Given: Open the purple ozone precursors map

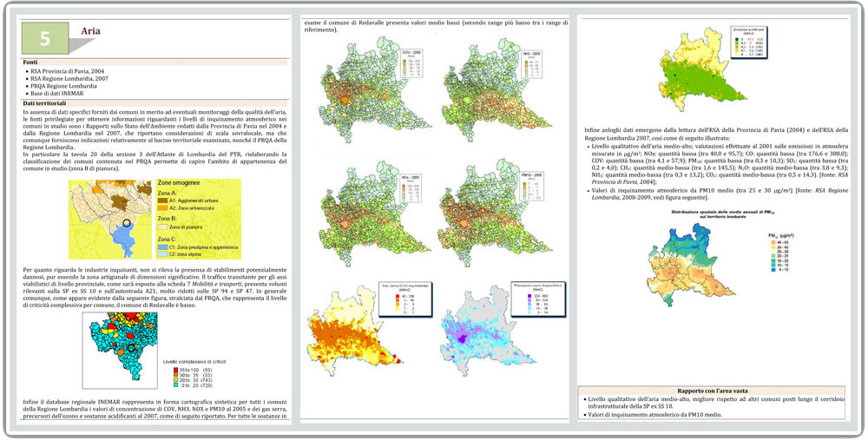Looking at the screenshot, I should [488, 331].
